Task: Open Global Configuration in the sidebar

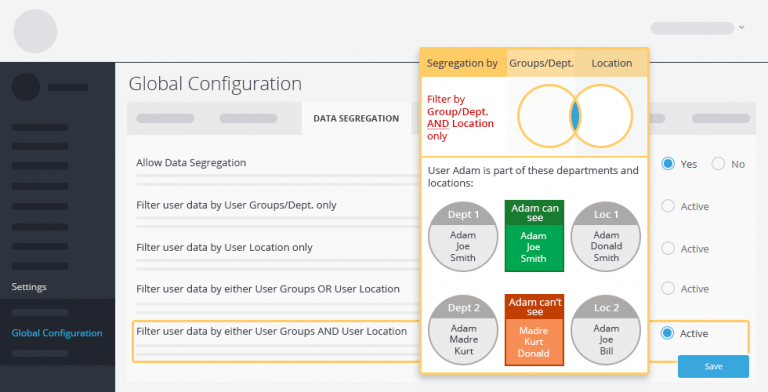Action: pyautogui.click(x=57, y=333)
